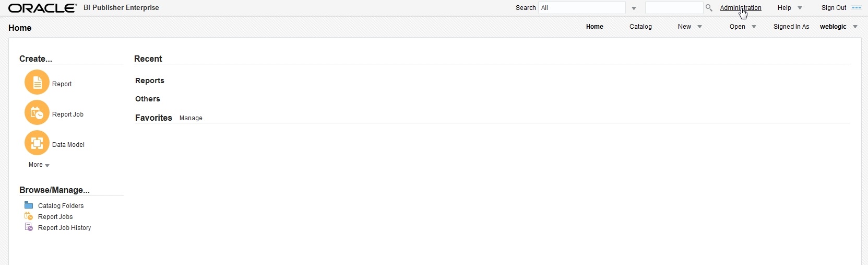
Task: Click the search text input field
Action: pos(674,7)
